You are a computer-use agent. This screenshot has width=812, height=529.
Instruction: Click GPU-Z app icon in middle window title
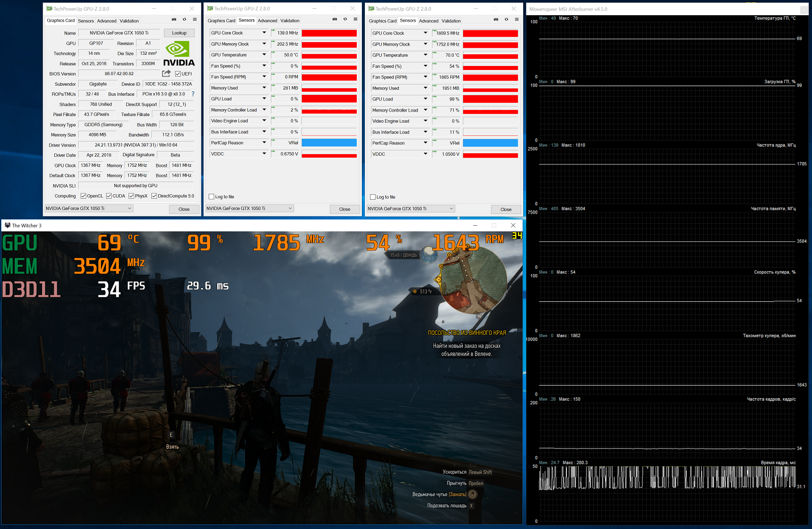point(210,9)
